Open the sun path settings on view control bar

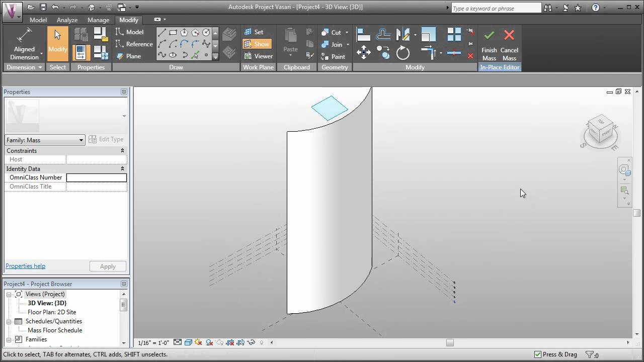(198, 342)
